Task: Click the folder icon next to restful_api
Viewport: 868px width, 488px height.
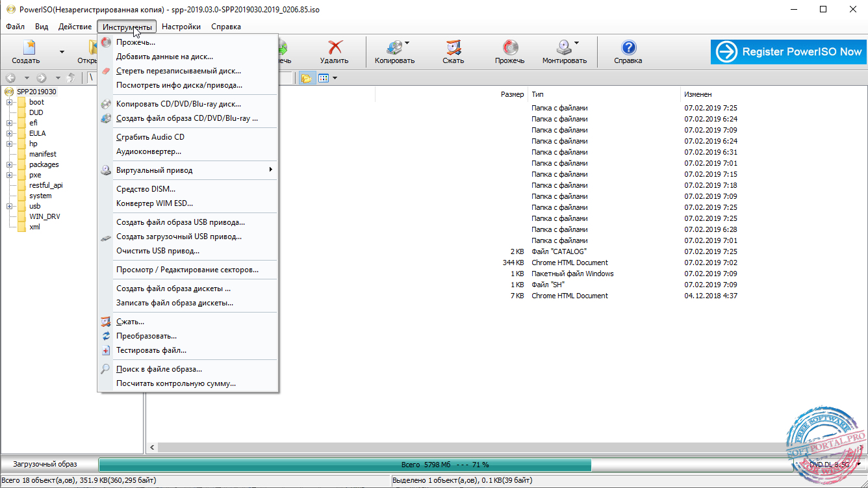Action: click(x=23, y=185)
